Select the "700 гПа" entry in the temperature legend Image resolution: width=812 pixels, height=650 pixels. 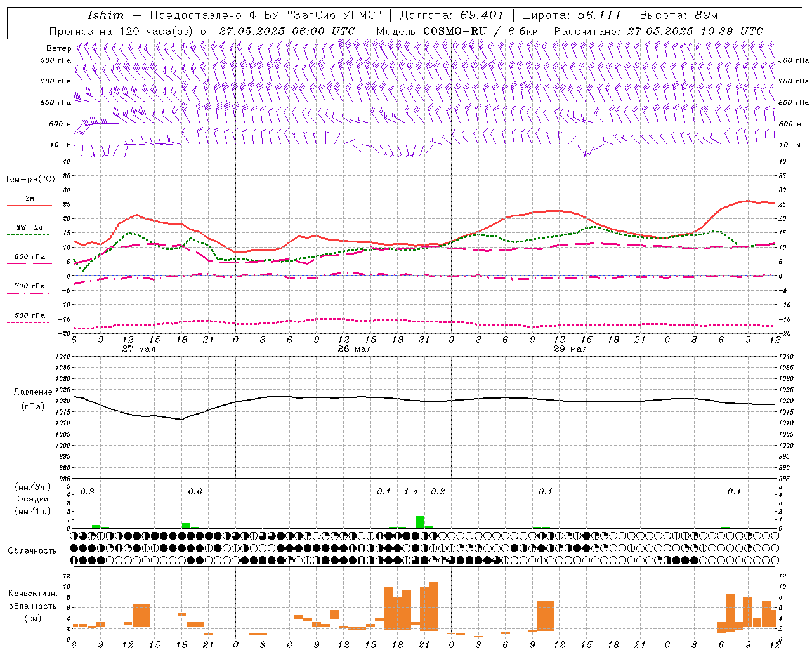(30, 286)
